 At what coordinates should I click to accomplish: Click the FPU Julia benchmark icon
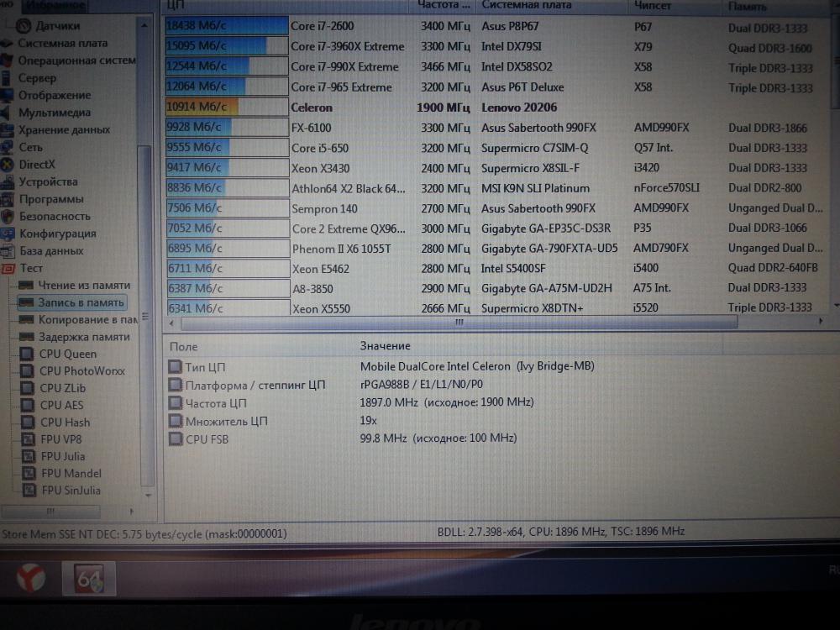29,456
